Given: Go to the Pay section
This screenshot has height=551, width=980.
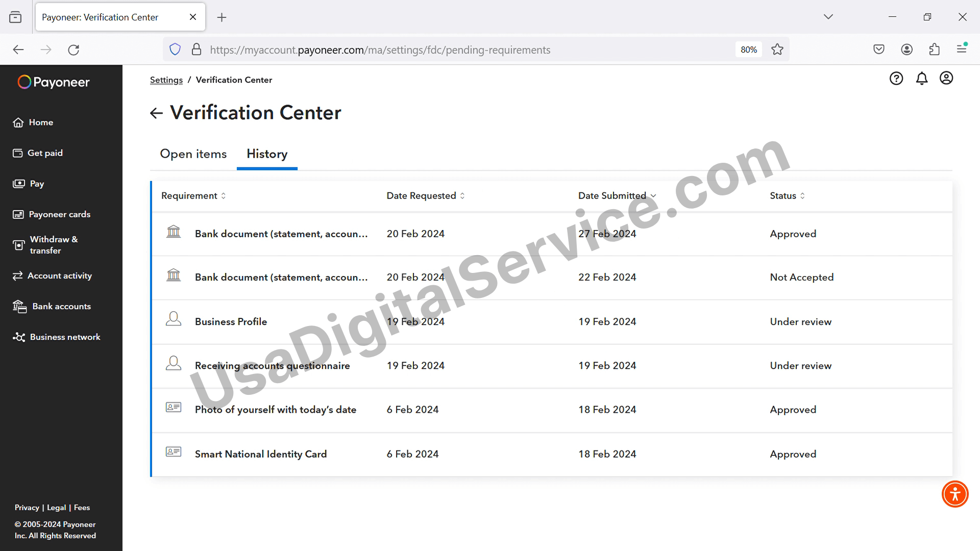Looking at the screenshot, I should pos(29,184).
